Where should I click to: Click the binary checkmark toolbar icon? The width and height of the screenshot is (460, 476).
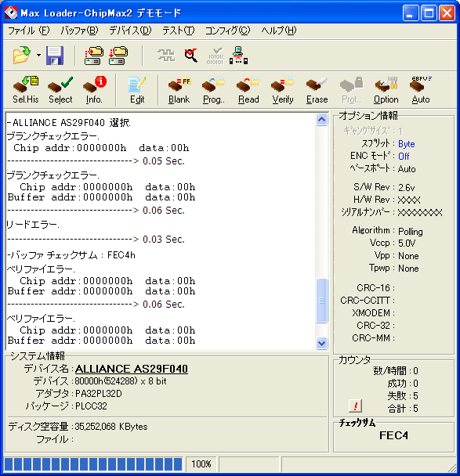[x=216, y=56]
